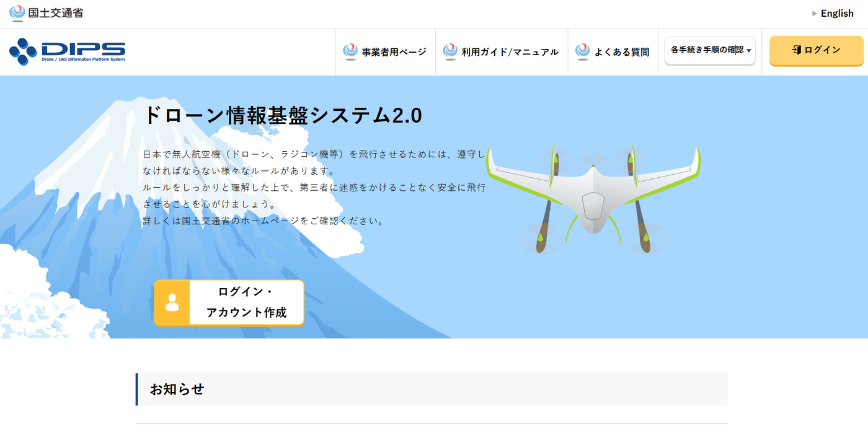The width and height of the screenshot is (868, 425).
Task: Click the ドローン情報基盤システム2.0 heading
Action: coord(283,115)
